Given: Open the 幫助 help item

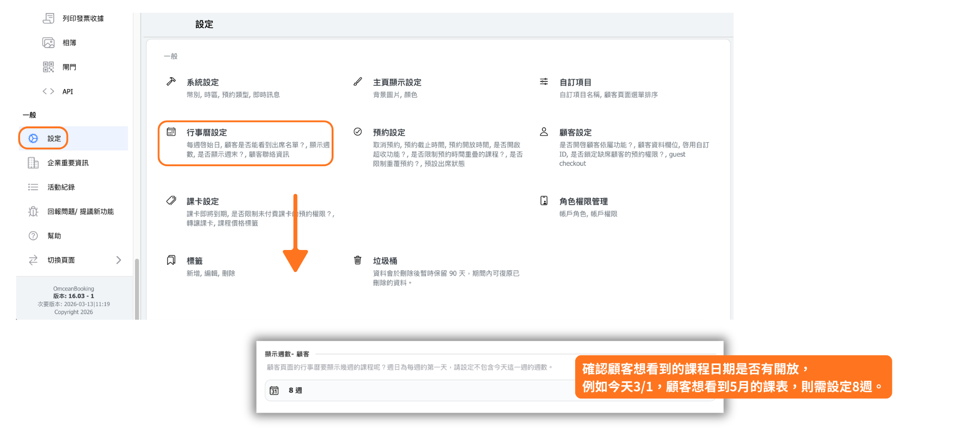Looking at the screenshot, I should (x=54, y=236).
